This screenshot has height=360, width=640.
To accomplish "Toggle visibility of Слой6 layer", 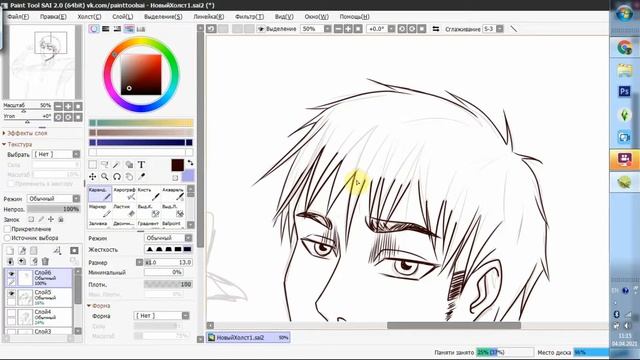I will point(11,273).
